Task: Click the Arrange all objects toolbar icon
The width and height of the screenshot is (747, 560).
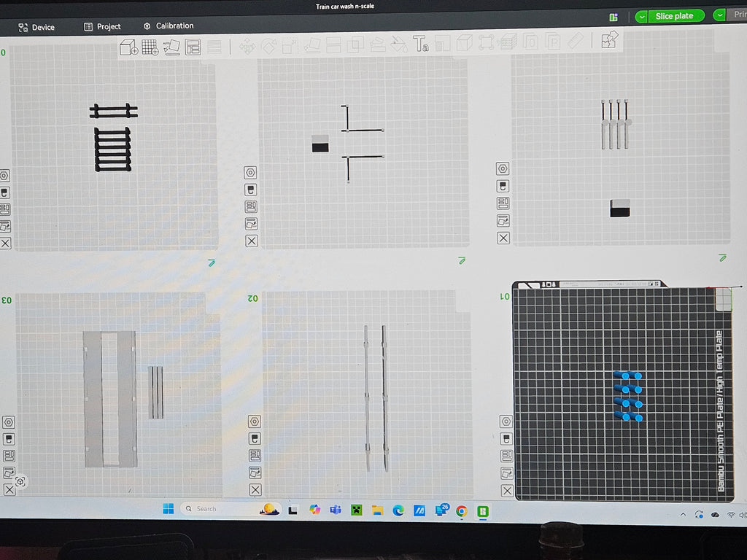Action: click(x=193, y=47)
